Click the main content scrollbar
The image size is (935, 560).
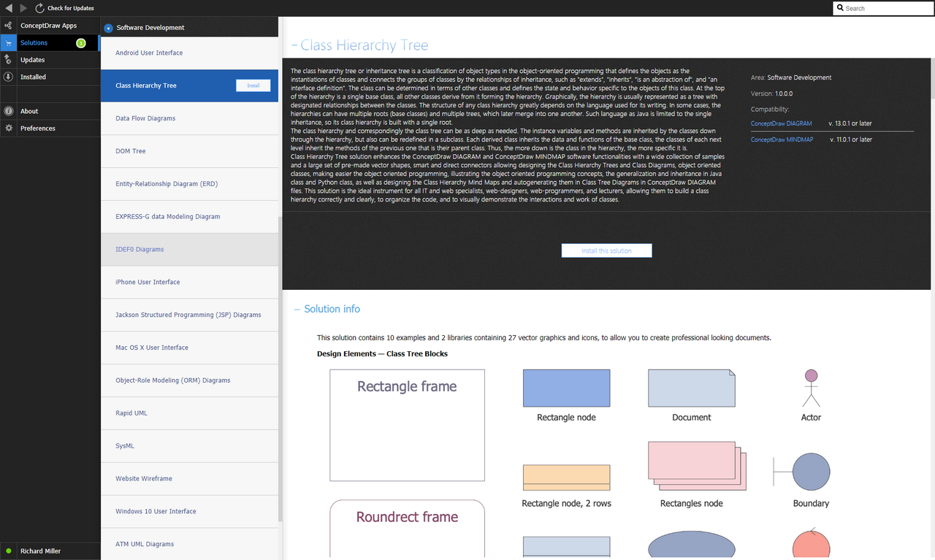[x=932, y=58]
